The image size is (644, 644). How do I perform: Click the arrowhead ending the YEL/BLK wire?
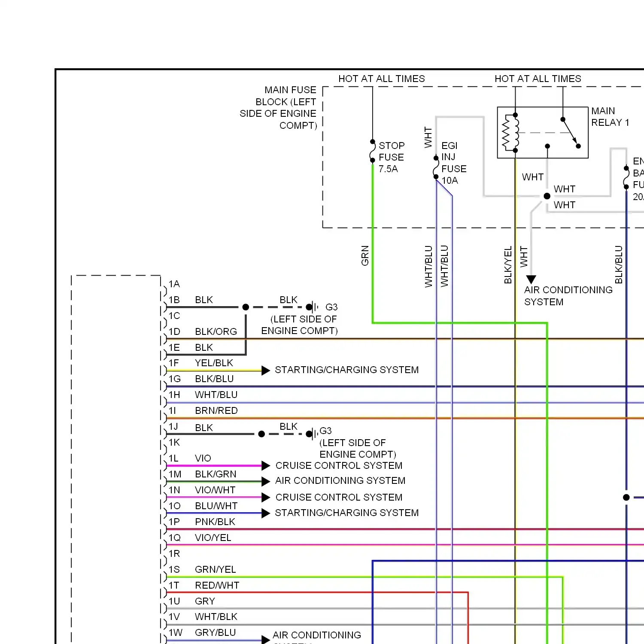(266, 370)
